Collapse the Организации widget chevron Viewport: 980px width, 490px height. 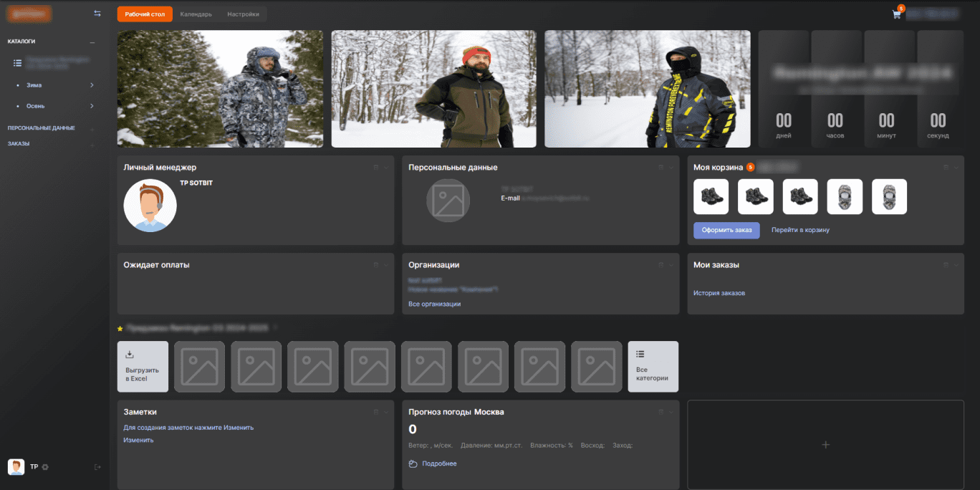coord(671,264)
